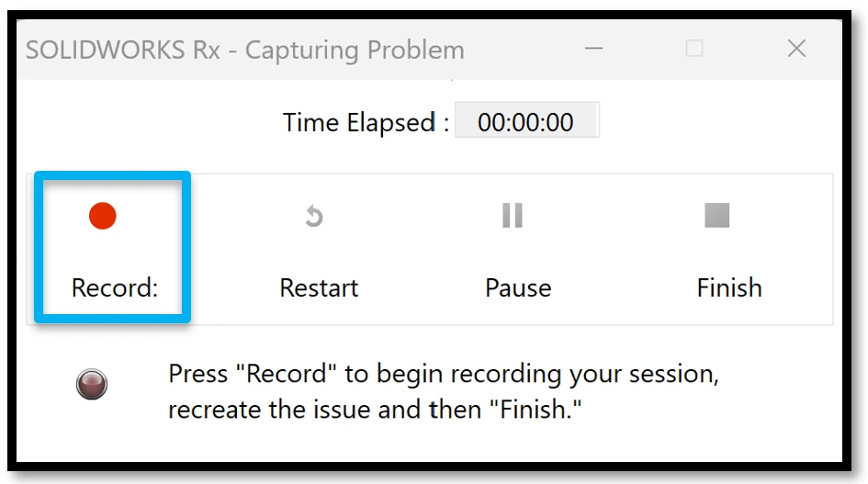Screen dimensions: 868x484
Task: Stop capture with the gray square icon
Action: (x=716, y=216)
